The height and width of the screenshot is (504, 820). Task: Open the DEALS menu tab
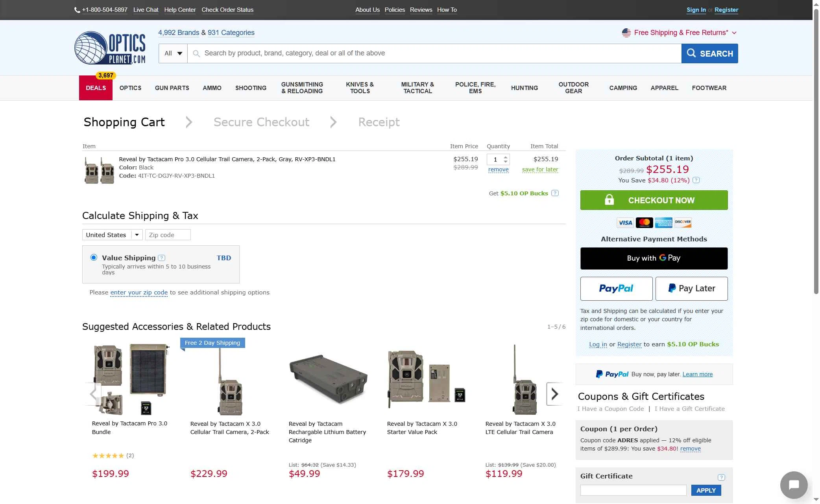click(96, 88)
